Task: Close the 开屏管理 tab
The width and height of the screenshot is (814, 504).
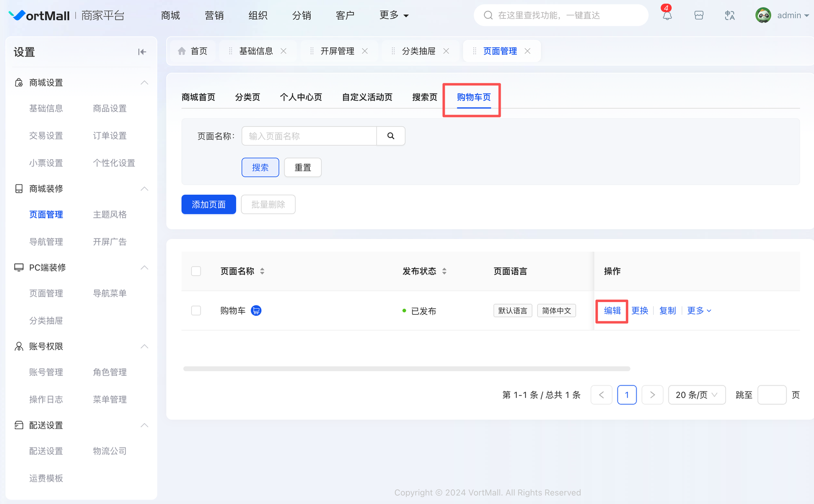Action: pyautogui.click(x=365, y=51)
